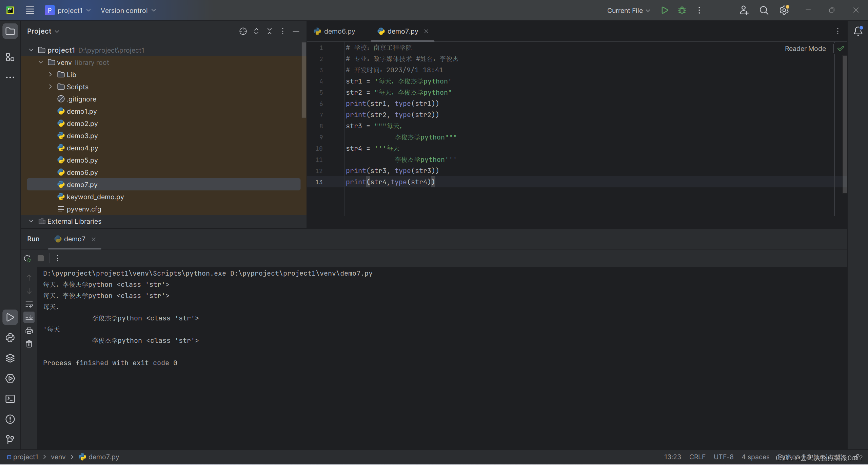This screenshot has height=465, width=868.
Task: Toggle scroll to end in the Run console
Action: (x=29, y=317)
